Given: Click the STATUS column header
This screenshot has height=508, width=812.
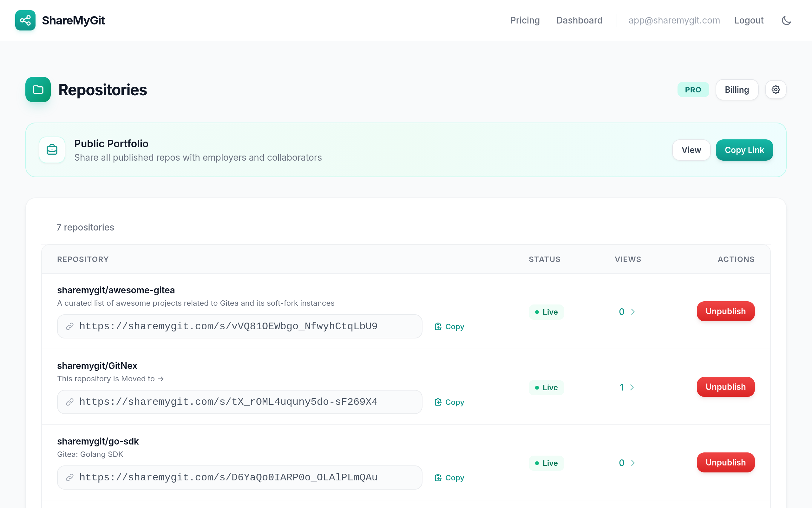Looking at the screenshot, I should click(545, 259).
